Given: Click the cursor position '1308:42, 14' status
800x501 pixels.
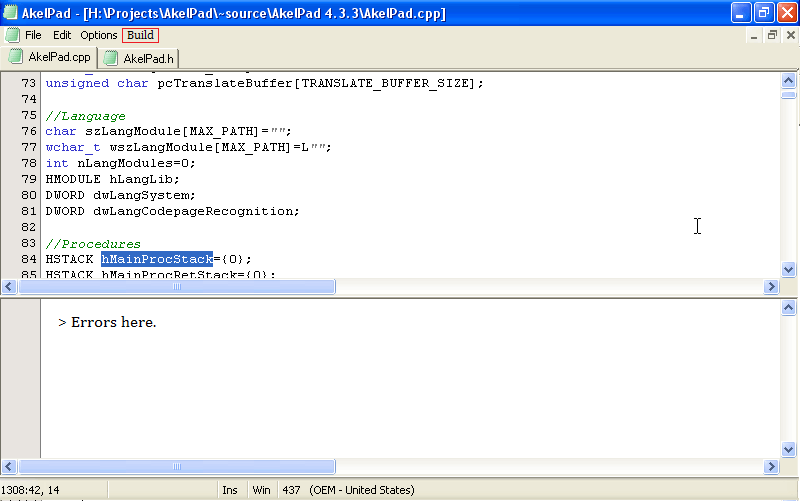Looking at the screenshot, I should 31,490.
